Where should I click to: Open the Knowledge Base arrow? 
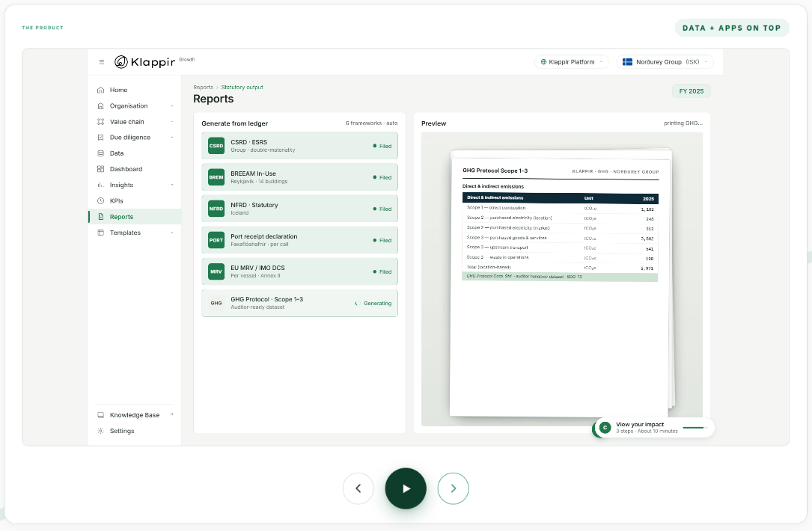point(172,414)
